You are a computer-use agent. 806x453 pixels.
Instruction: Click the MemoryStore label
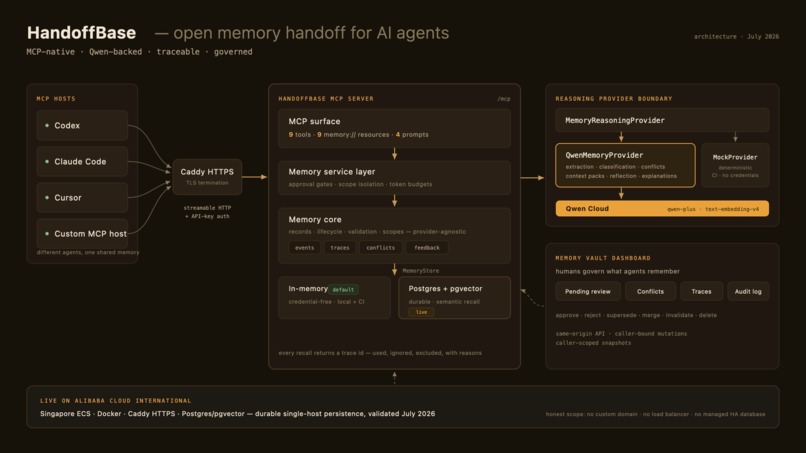point(420,270)
